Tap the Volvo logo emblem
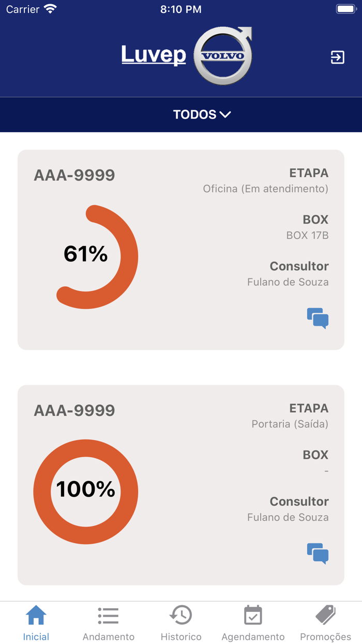This screenshot has height=644, width=362. click(223, 56)
